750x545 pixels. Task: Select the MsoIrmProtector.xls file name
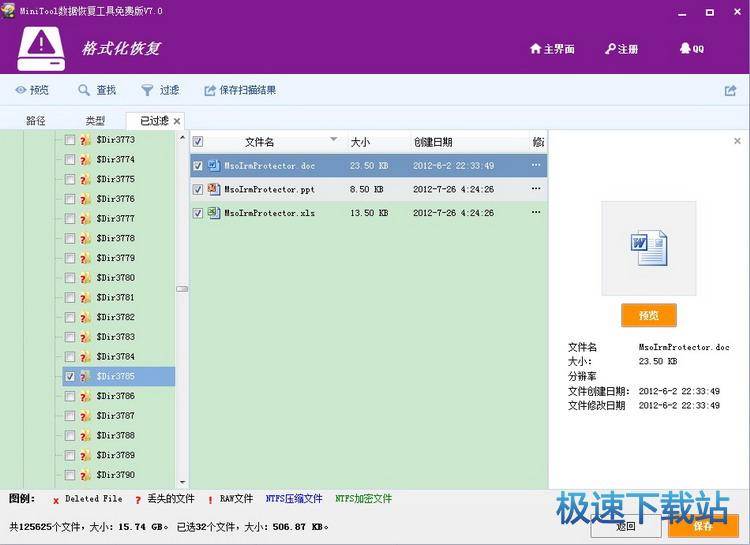coord(270,213)
